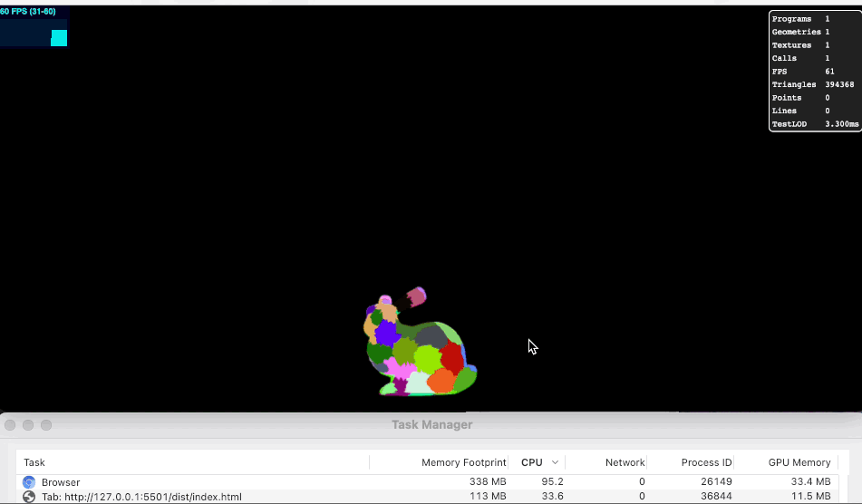
Task: Sort by the CPU column header
Action: click(x=531, y=462)
